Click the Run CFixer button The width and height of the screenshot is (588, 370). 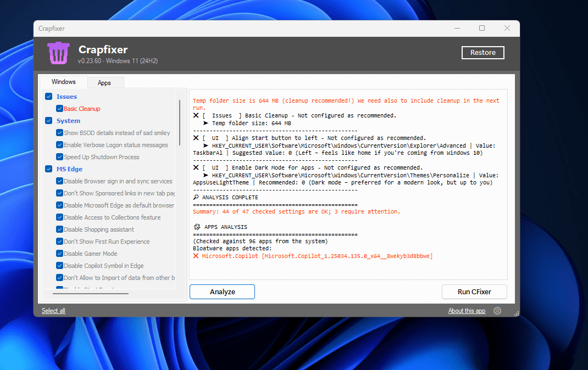coord(474,291)
